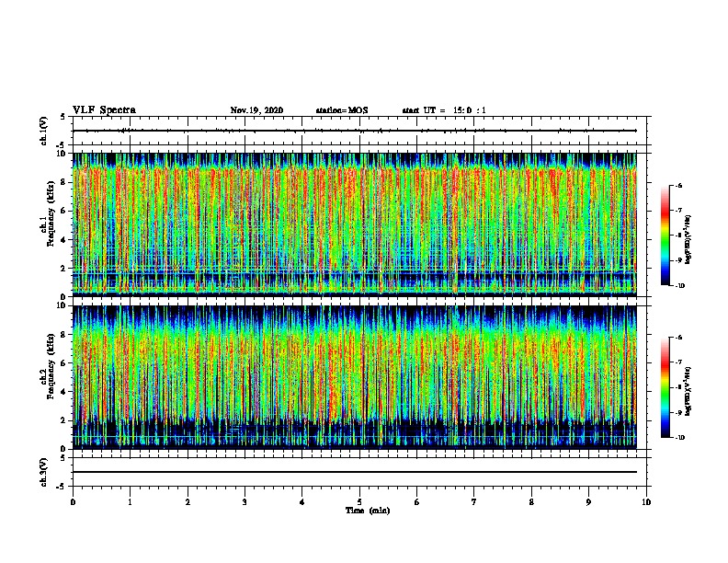
Task: Click the time axis tick label "8"
Action: pyautogui.click(x=531, y=502)
